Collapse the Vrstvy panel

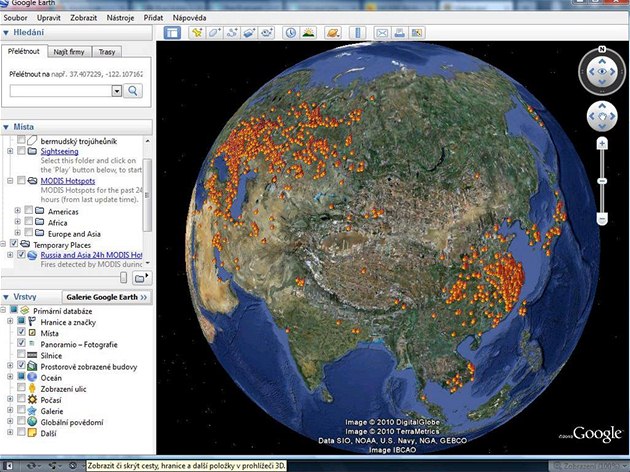pyautogui.click(x=6, y=297)
